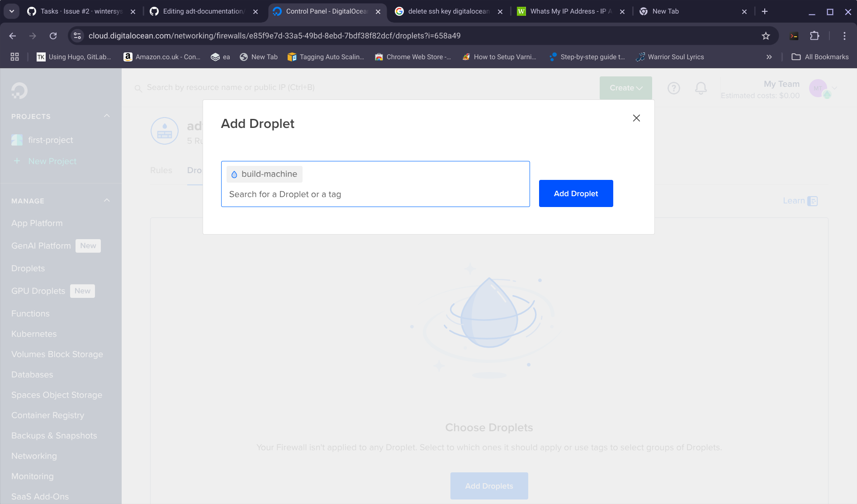Viewport: 857px width, 504px height.
Task: Click the terminal extension icon in toolbar
Action: click(794, 36)
